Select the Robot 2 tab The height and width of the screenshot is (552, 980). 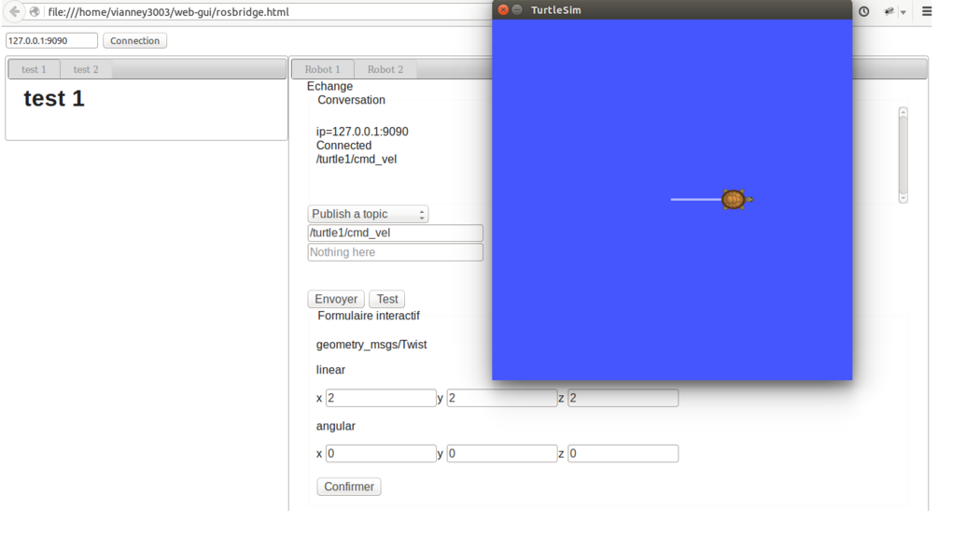pyautogui.click(x=385, y=69)
